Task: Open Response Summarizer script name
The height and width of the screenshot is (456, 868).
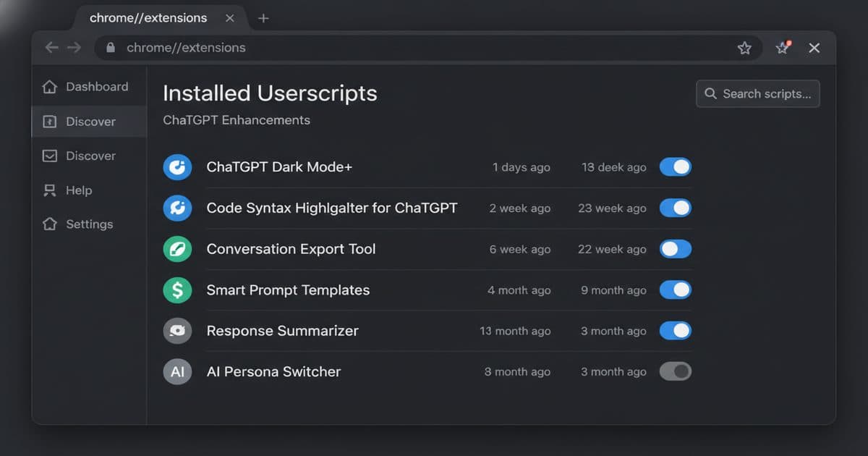Action: pos(282,331)
